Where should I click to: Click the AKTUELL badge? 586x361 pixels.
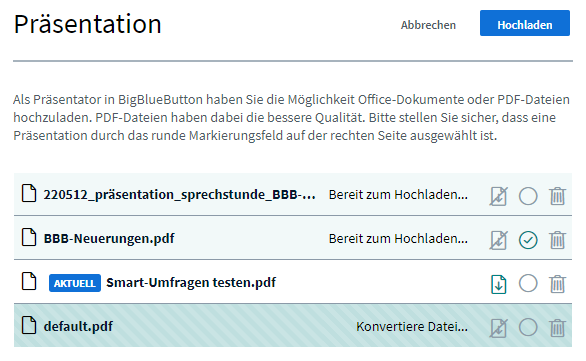[x=75, y=283]
